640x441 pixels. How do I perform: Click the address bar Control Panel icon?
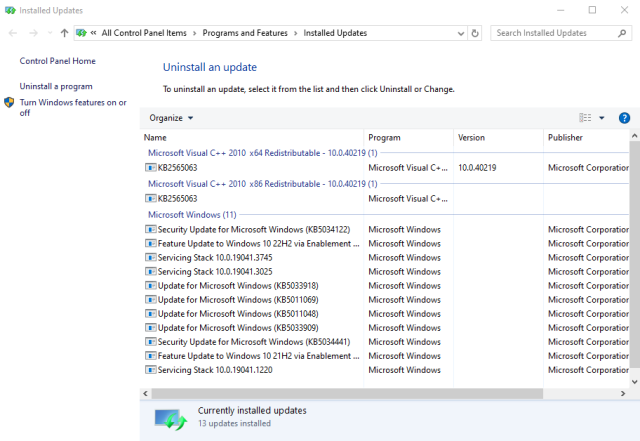81,33
